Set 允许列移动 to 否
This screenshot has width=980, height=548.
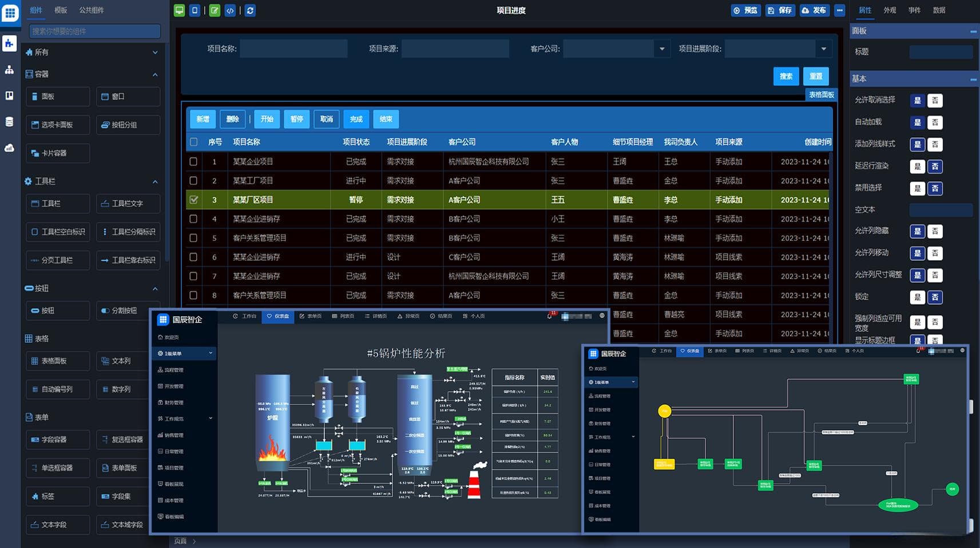935,253
